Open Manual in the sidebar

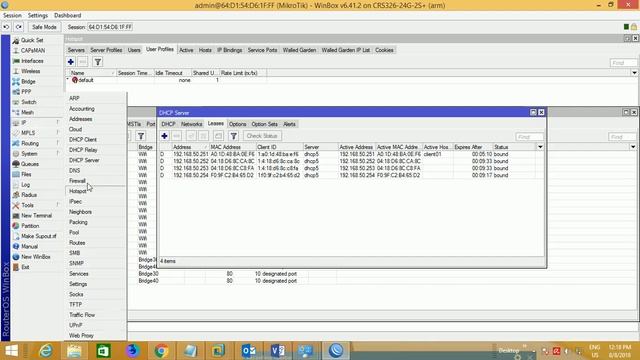coord(29,247)
